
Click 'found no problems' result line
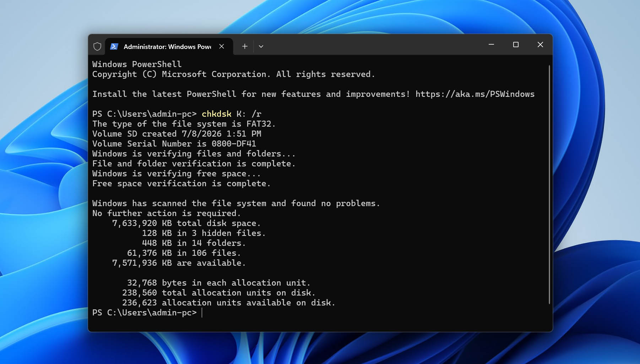tap(236, 203)
